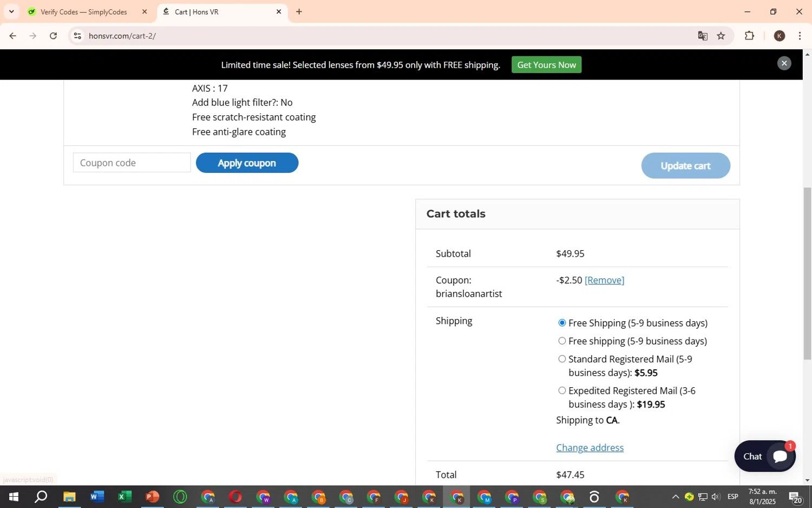This screenshot has height=508, width=812.
Task: Open Chrome profile F taskbar icon
Action: 374,497
